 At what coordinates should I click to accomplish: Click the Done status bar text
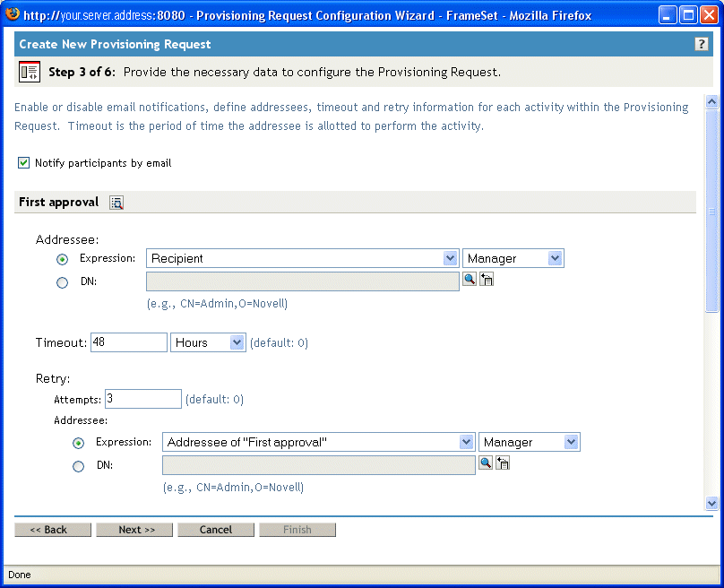pos(20,575)
